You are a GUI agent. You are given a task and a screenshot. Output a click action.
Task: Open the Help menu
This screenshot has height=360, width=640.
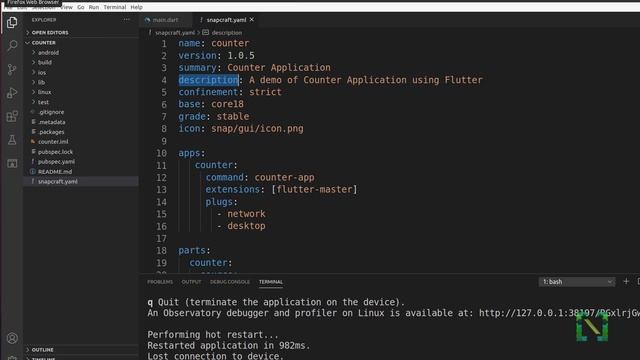136,7
